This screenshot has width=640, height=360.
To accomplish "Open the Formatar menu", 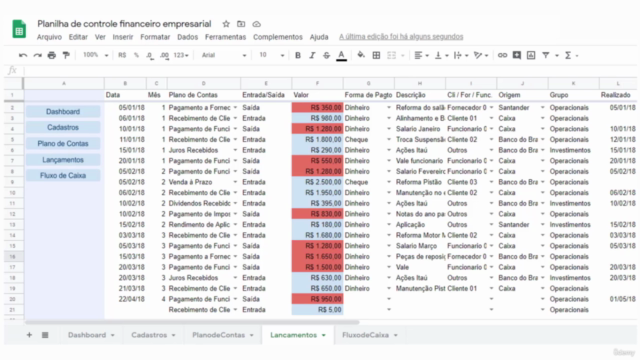I will point(155,37).
